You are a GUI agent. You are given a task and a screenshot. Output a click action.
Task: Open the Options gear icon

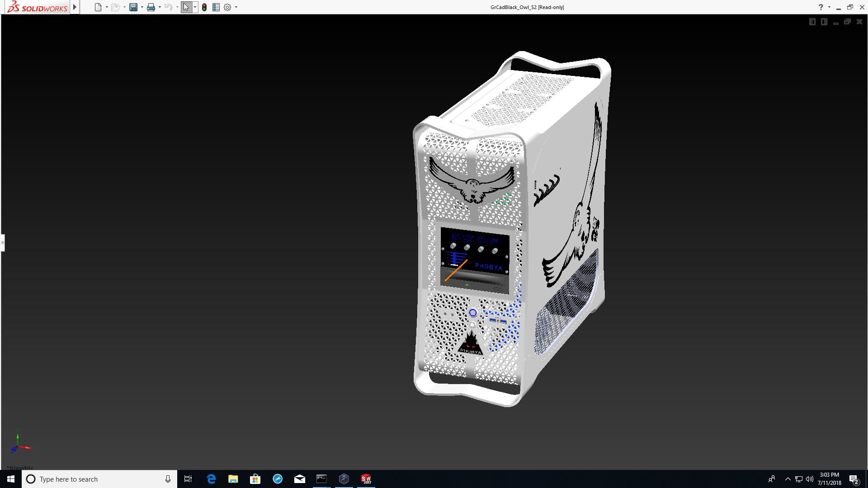coord(227,7)
